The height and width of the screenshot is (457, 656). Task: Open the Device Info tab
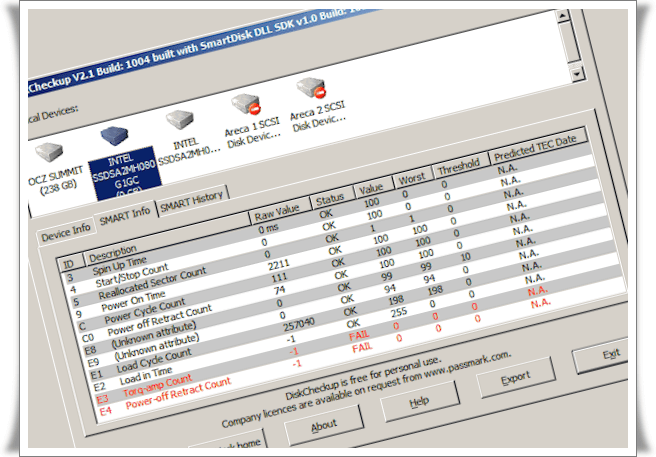(66, 232)
